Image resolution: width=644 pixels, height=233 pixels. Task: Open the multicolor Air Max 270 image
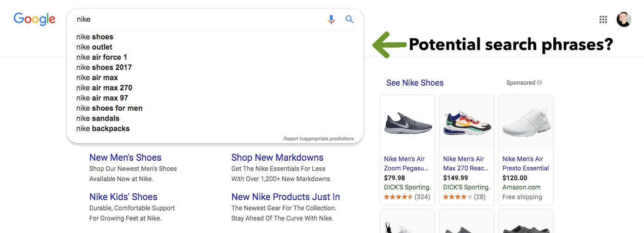[x=466, y=123]
